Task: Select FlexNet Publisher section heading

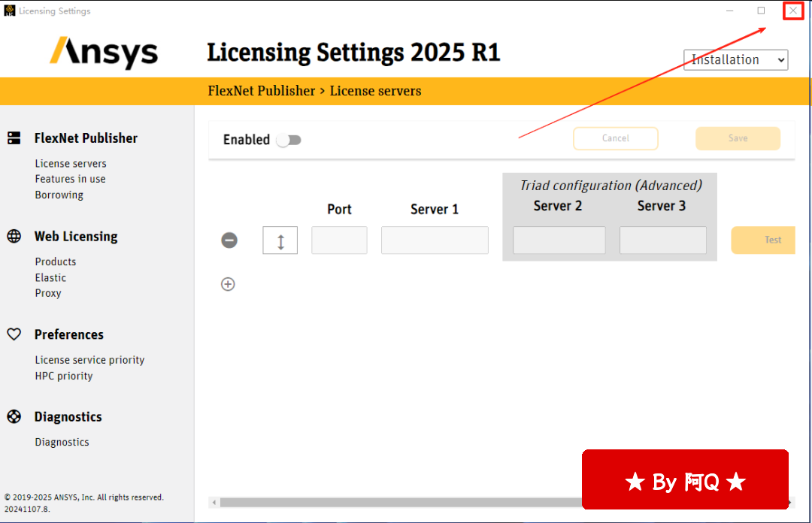Action: [x=86, y=138]
